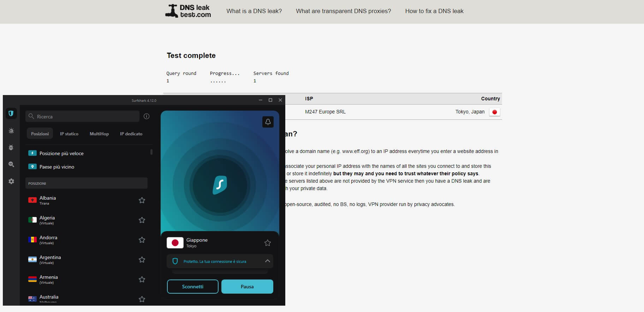
Task: Click the Country column header
Action: [x=490, y=99]
